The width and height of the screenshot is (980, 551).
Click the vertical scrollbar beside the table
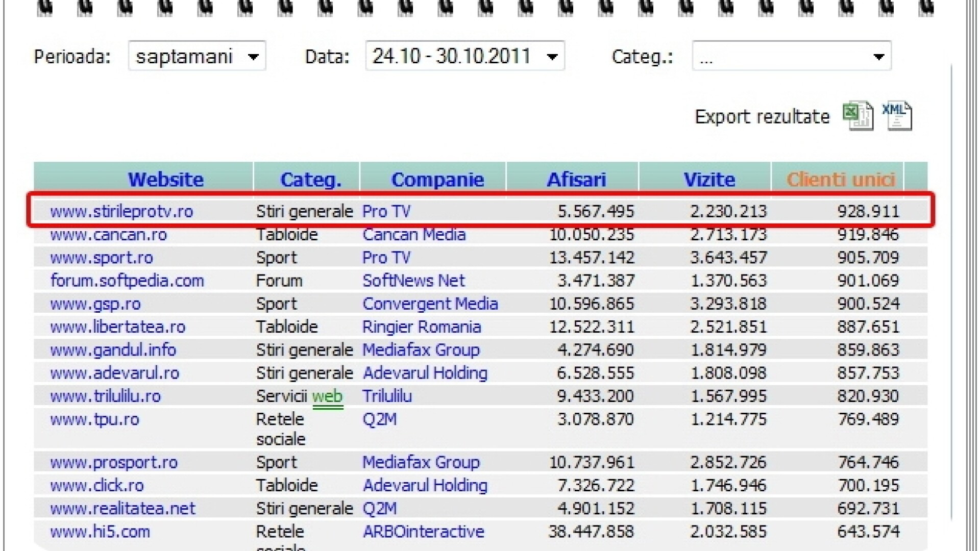tap(952, 291)
